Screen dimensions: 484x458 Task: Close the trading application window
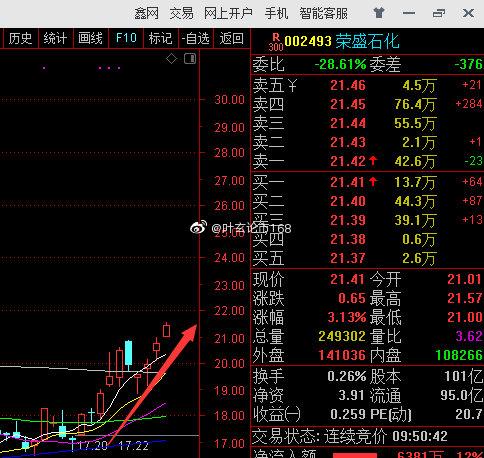point(468,13)
